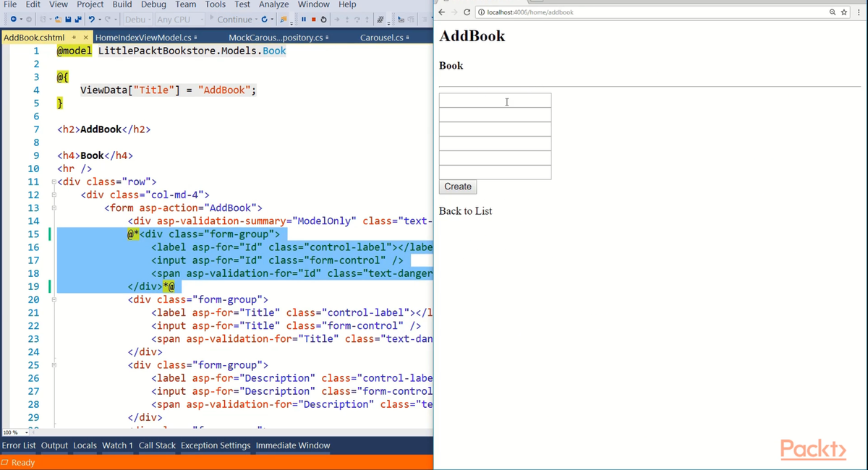Open the Window menu
The height and width of the screenshot is (470, 868).
point(314,4)
